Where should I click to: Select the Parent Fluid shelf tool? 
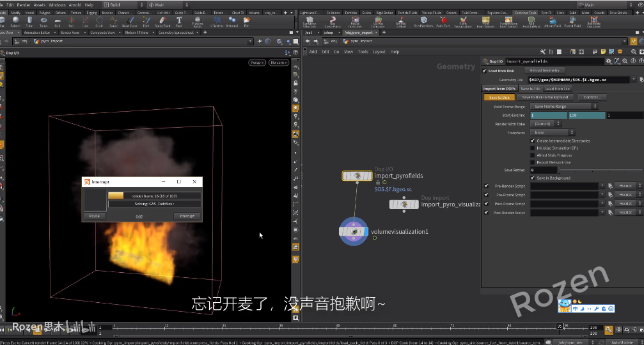(572, 22)
